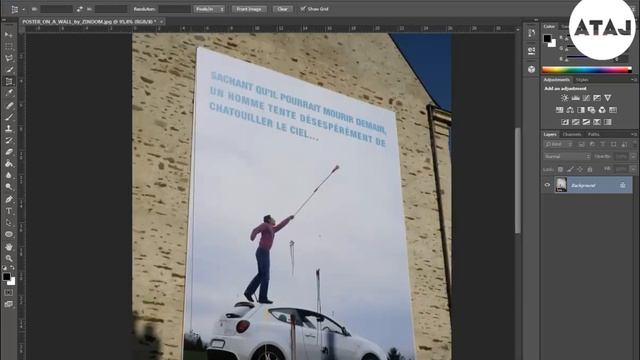Viewport: 640px width, 360px height.
Task: Add a Levels adjustment
Action: [x=576, y=98]
